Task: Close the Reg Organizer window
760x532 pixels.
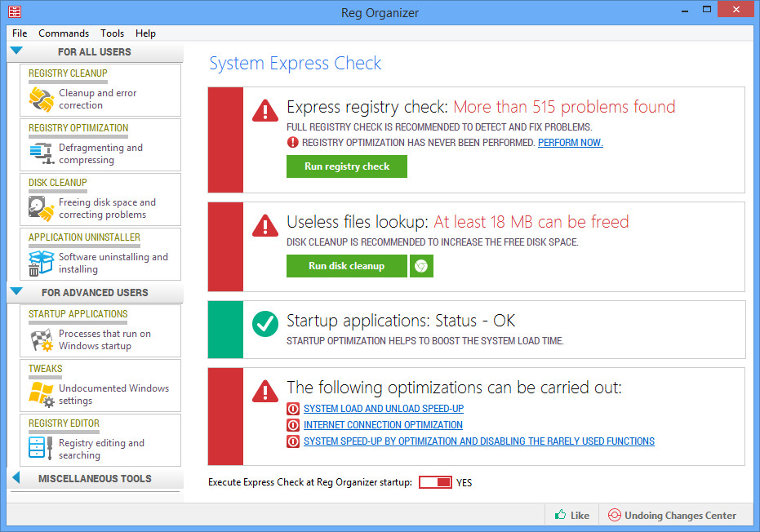Action: [736, 9]
